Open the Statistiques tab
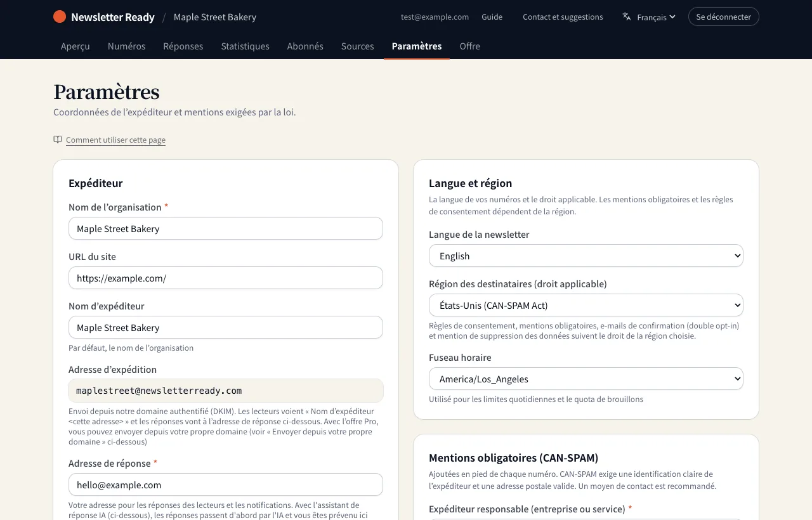The height and width of the screenshot is (520, 812). tap(246, 46)
